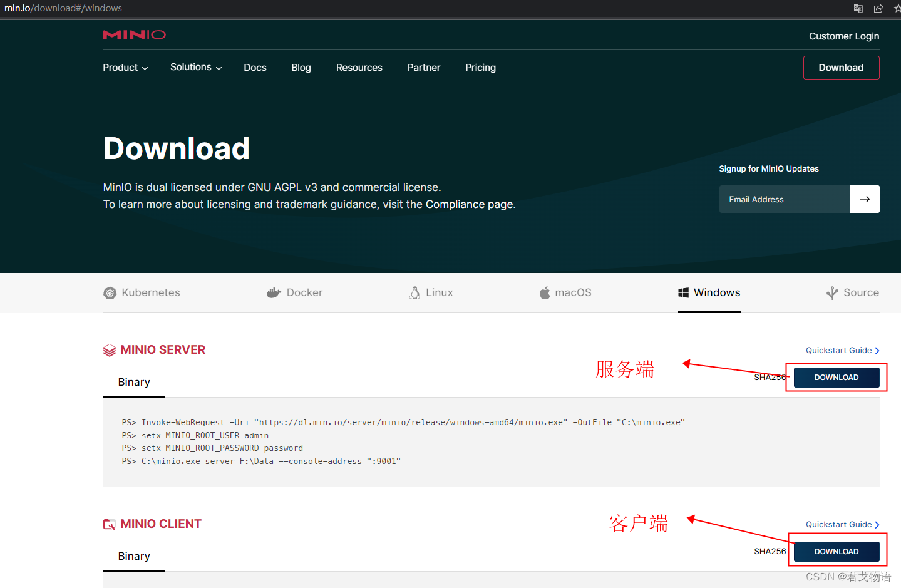Switch to the Docker tab
Viewport: 901px width, 588px height.
[294, 292]
